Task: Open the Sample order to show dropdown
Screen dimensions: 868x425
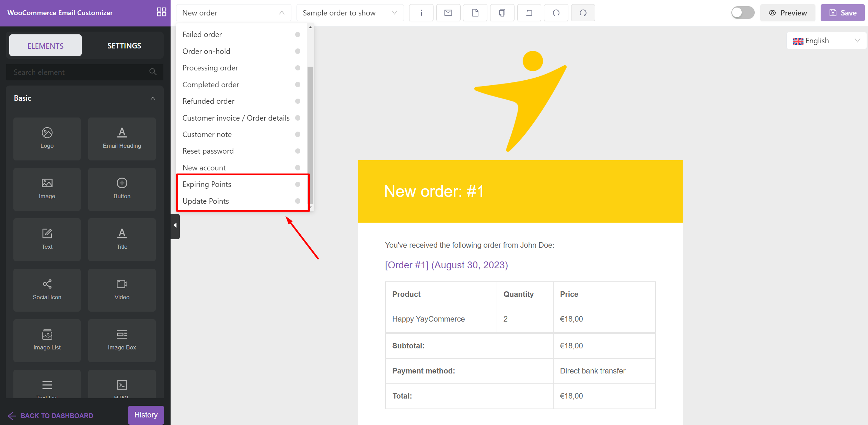Action: pyautogui.click(x=349, y=13)
